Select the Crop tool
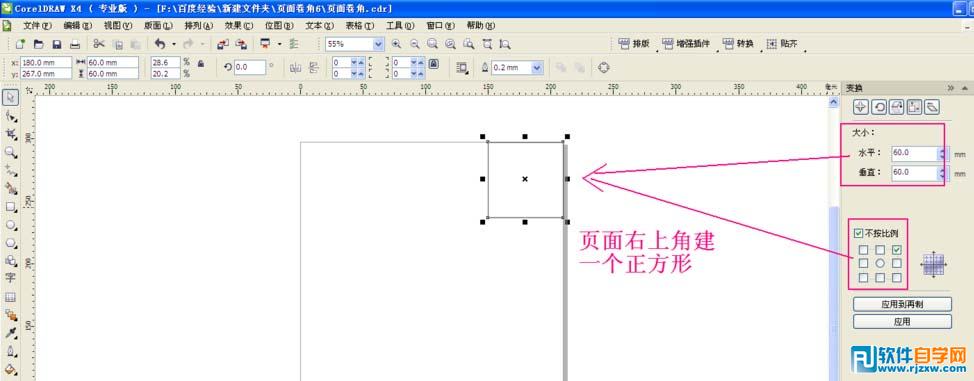 coord(11,134)
